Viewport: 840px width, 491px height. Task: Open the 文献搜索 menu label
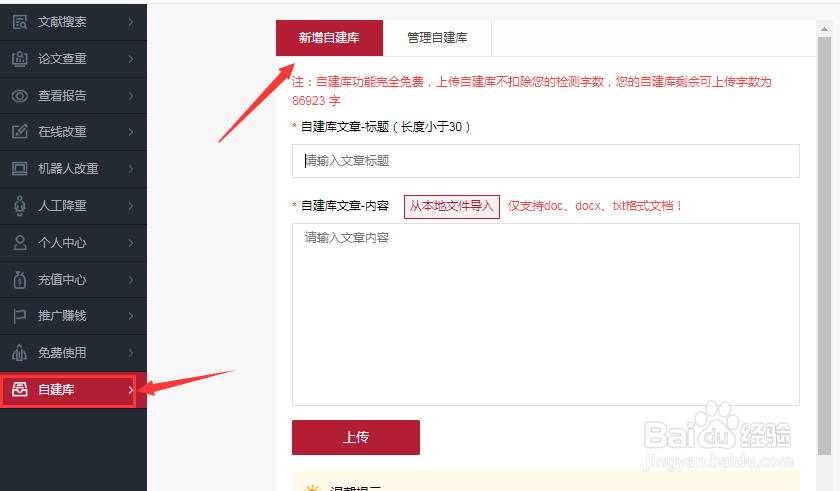point(62,22)
